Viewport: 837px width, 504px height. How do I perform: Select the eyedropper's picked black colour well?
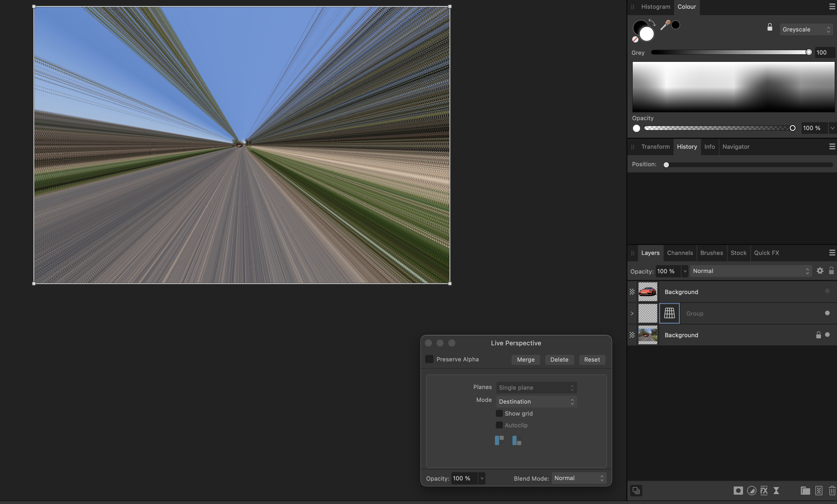(676, 25)
